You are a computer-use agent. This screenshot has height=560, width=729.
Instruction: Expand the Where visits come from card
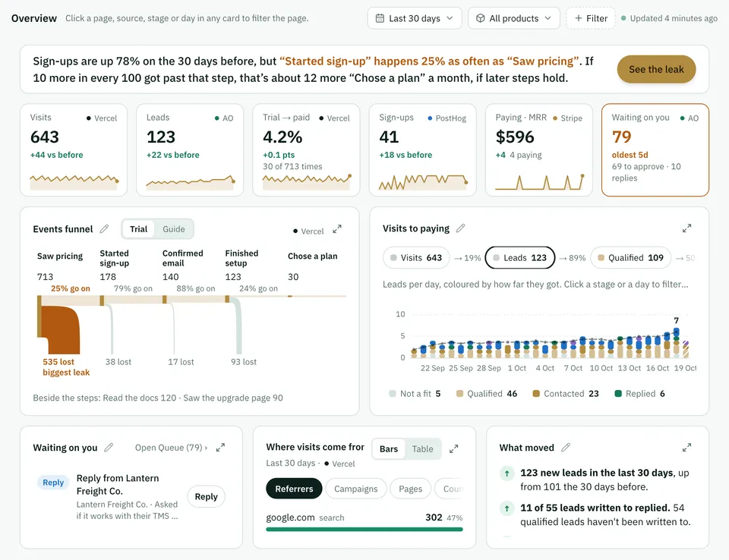[454, 448]
